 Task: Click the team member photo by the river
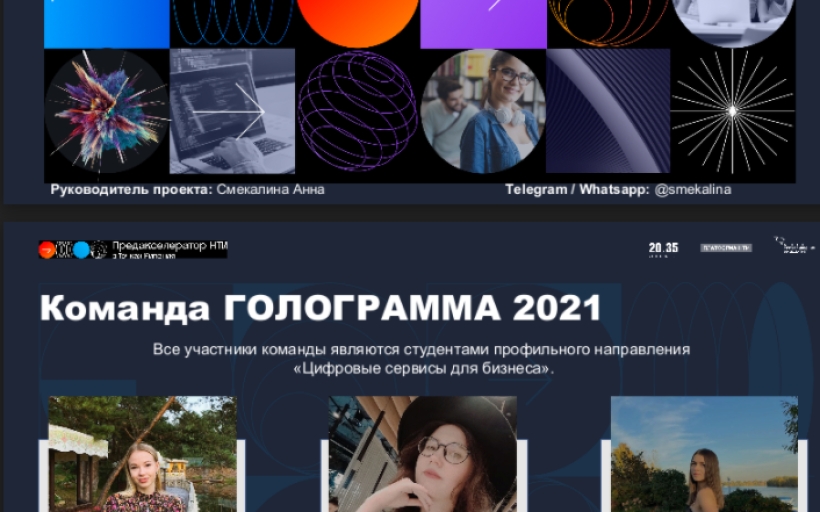pos(704,454)
